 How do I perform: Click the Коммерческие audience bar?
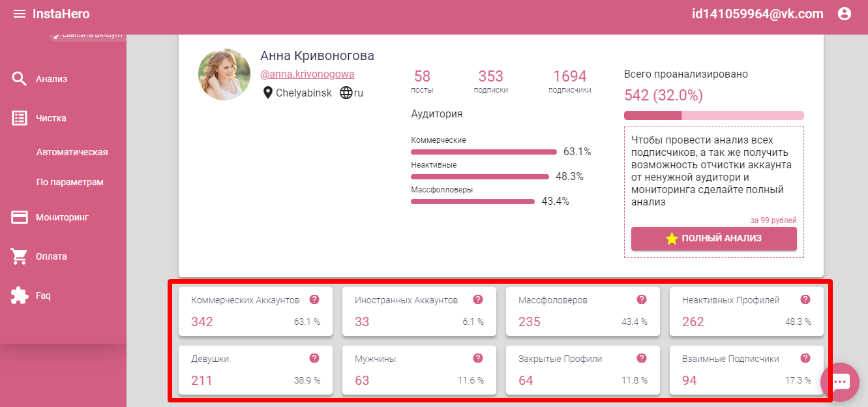[484, 152]
